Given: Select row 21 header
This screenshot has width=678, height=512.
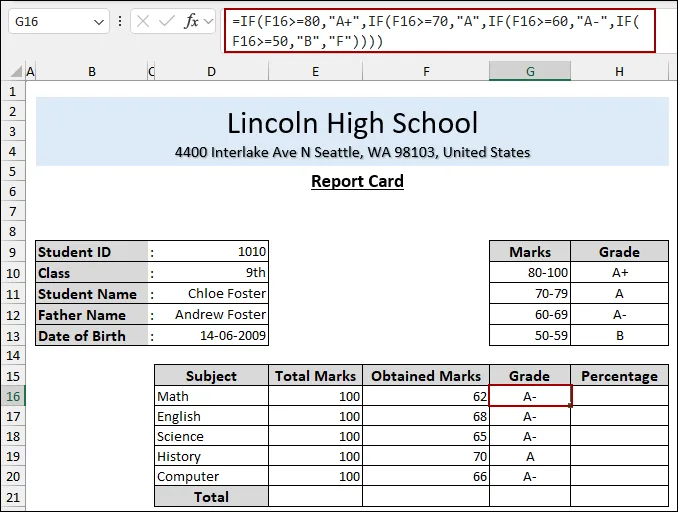Looking at the screenshot, I should [x=13, y=497].
